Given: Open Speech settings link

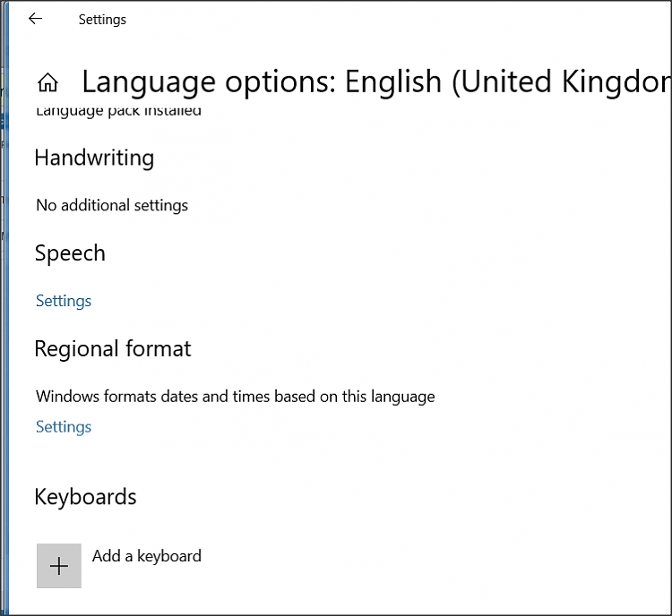Looking at the screenshot, I should click(x=64, y=301).
